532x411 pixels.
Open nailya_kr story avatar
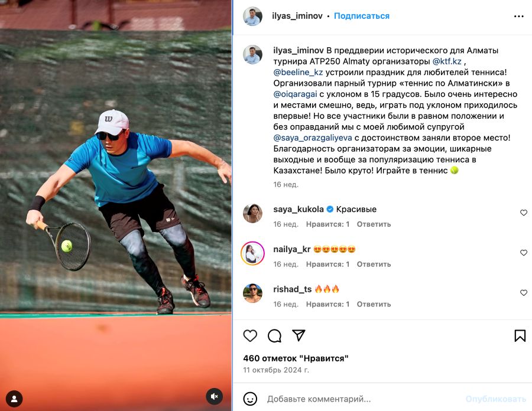point(253,253)
